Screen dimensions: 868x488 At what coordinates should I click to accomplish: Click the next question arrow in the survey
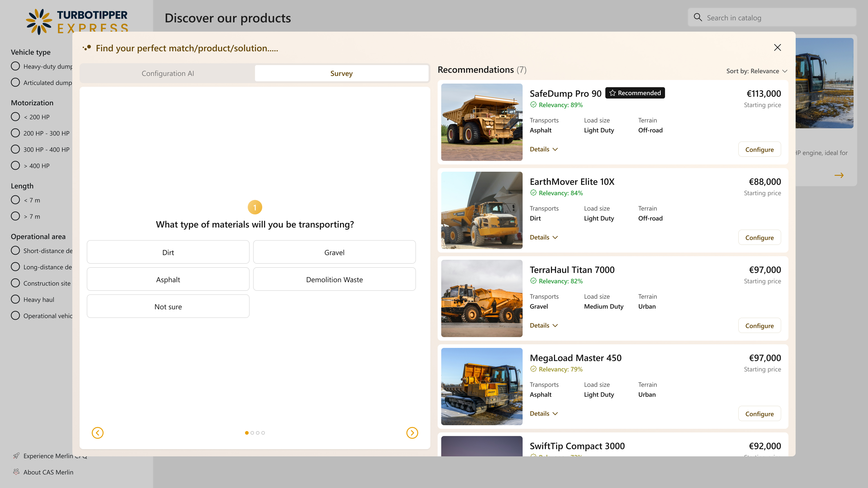pos(412,433)
